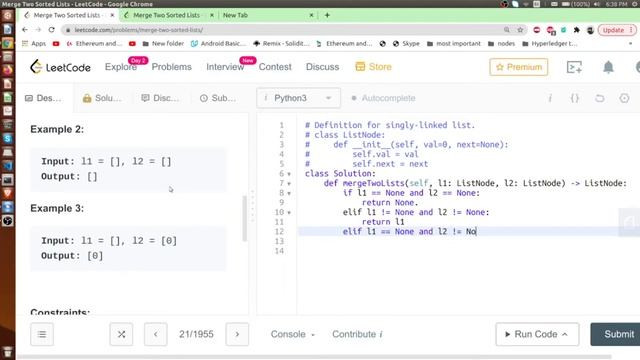Click the curly braces format icon
The width and height of the screenshot is (640, 360).
575,98
